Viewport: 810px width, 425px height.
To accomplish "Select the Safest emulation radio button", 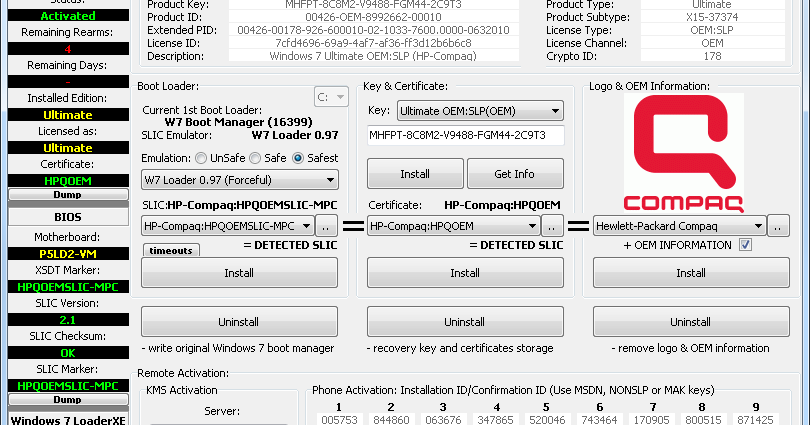I will [x=298, y=158].
